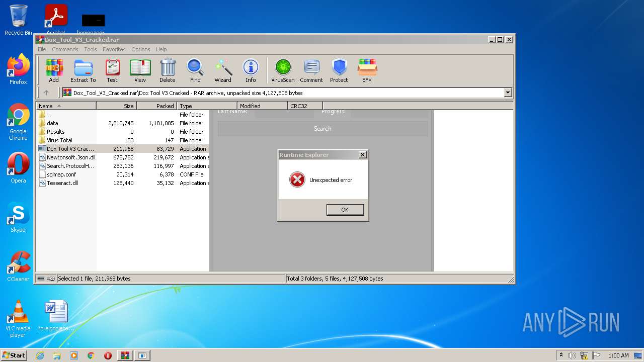Click the drive icon in status bar
644x362 pixels.
[x=41, y=279]
